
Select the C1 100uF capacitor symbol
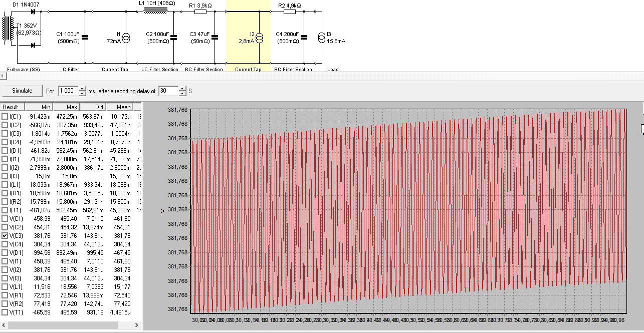click(85, 37)
